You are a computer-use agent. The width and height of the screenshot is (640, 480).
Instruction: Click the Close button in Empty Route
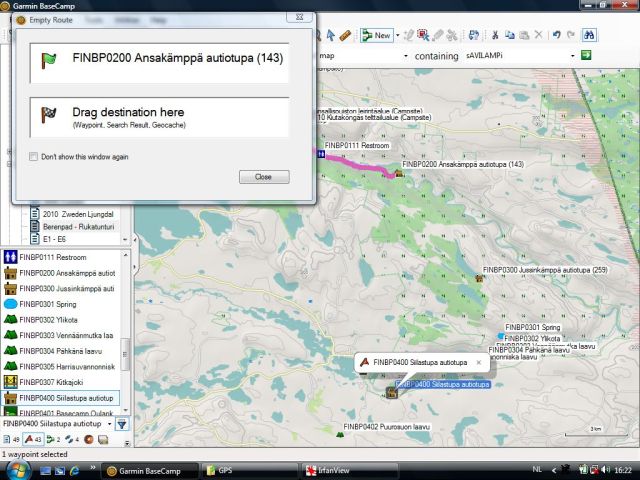click(264, 177)
